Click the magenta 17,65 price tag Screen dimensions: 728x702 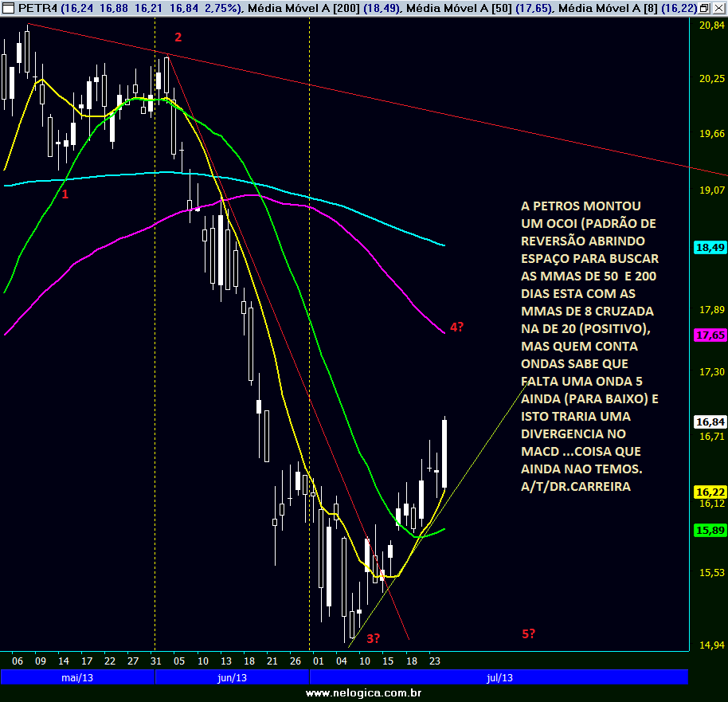pyautogui.click(x=710, y=335)
